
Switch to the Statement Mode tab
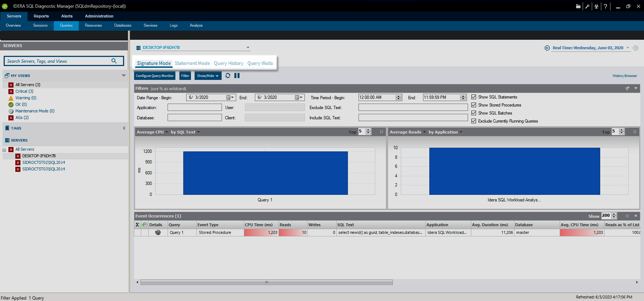[x=192, y=63]
